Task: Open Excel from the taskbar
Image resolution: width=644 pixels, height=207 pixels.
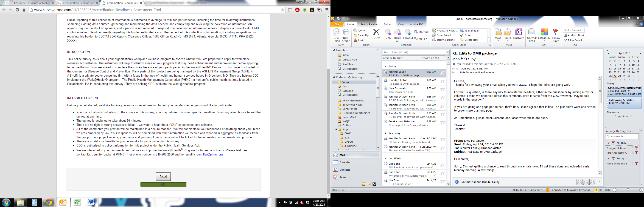Action: pos(77,202)
